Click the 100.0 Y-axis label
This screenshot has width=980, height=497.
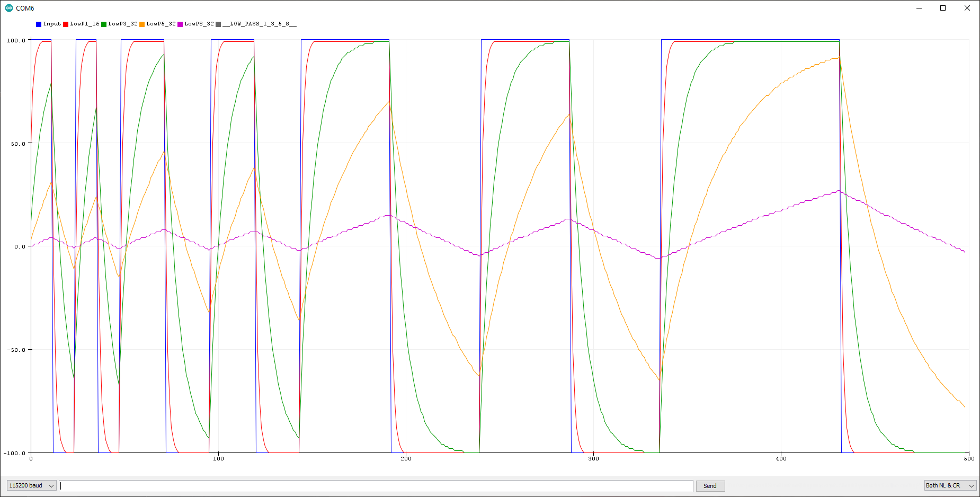[16, 40]
